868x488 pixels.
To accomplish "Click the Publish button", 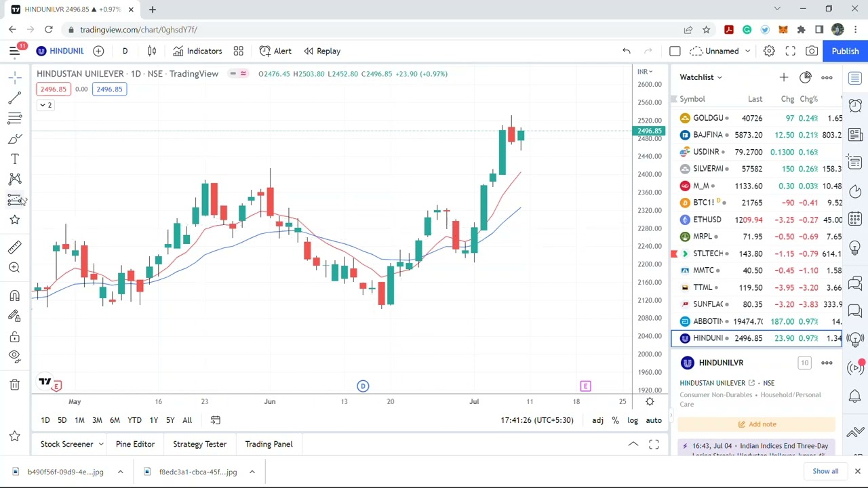I will pos(845,51).
